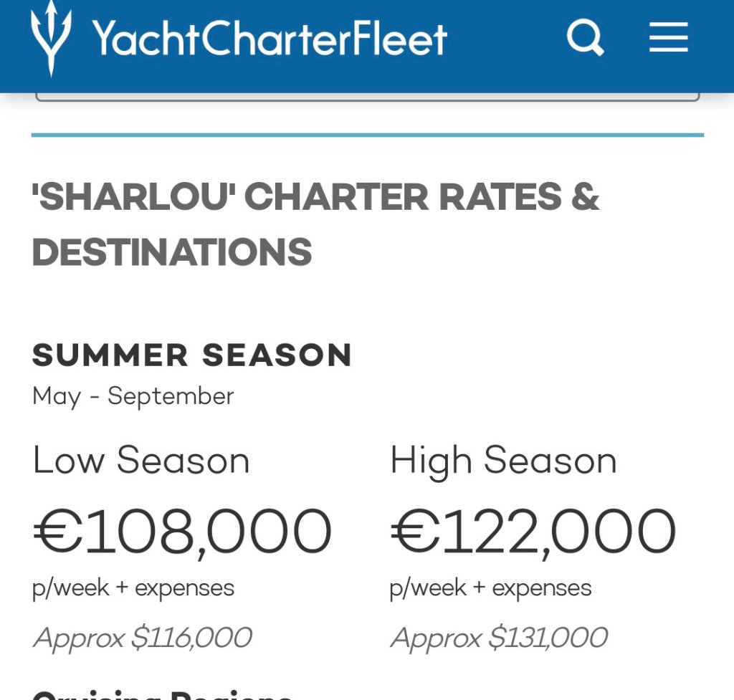Click the High Season label

click(503, 460)
